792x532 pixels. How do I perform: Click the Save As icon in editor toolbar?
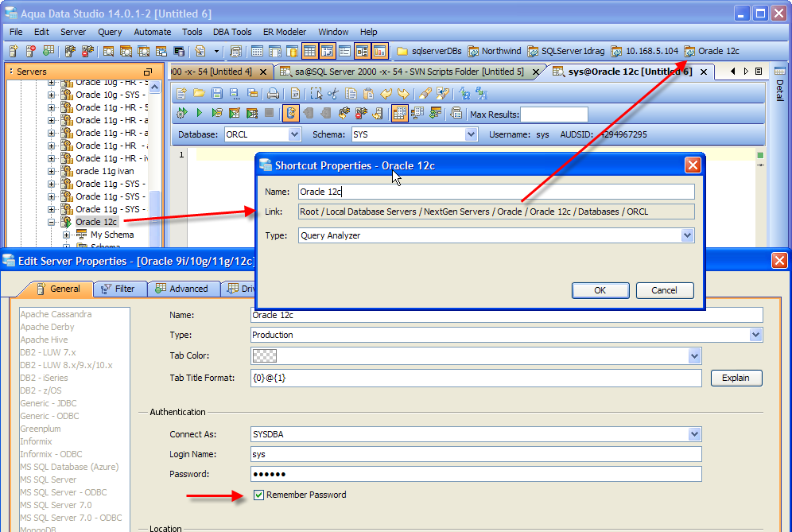235,94
